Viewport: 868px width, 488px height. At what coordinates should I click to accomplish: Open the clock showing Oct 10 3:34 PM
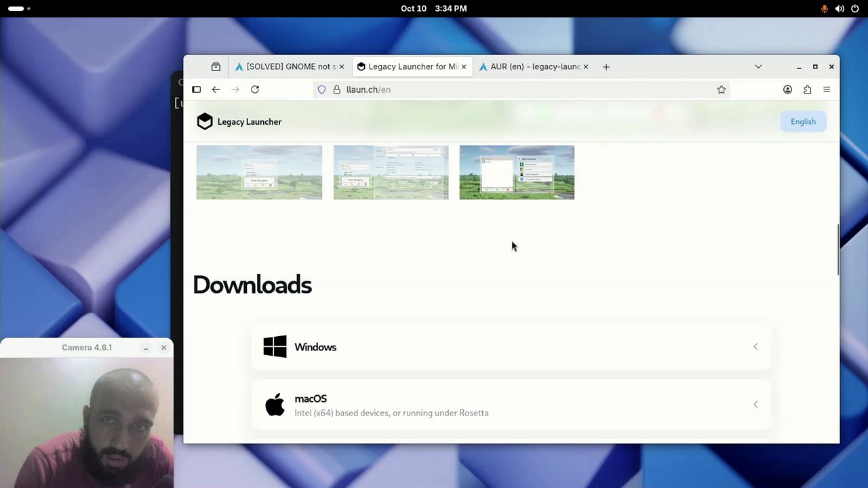434,8
